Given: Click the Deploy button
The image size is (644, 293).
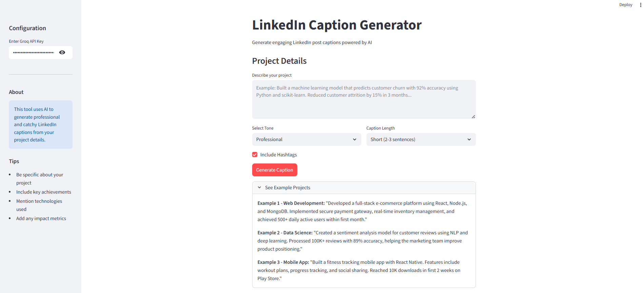Looking at the screenshot, I should 625,5.
